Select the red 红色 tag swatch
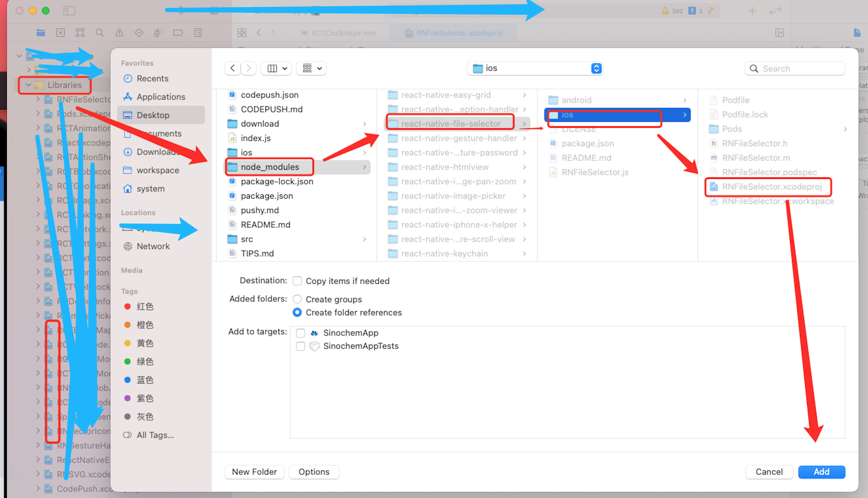The height and width of the screenshot is (498, 868). [x=128, y=306]
